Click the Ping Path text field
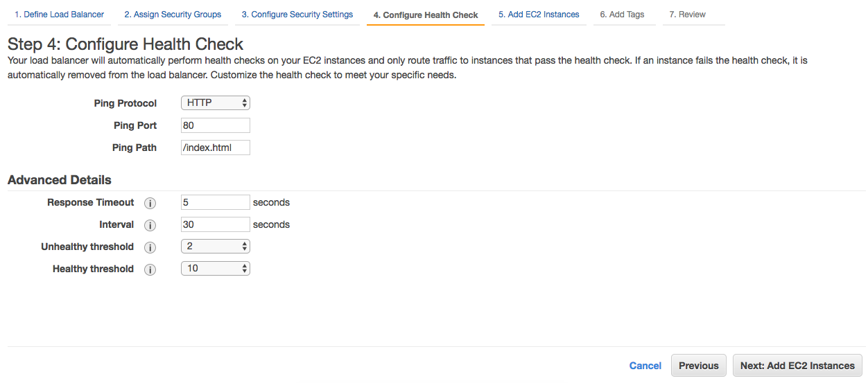Image resolution: width=868 pixels, height=383 pixels. pyautogui.click(x=215, y=148)
